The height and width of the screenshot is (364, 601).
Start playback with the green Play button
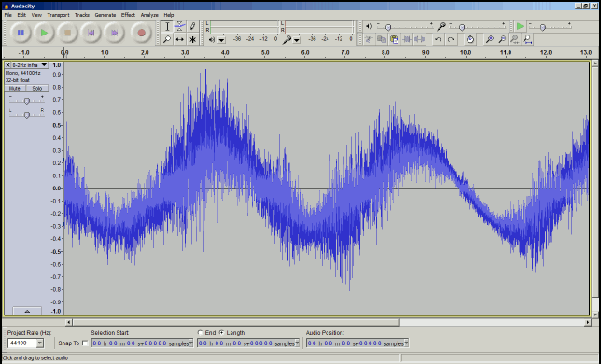pos(44,33)
